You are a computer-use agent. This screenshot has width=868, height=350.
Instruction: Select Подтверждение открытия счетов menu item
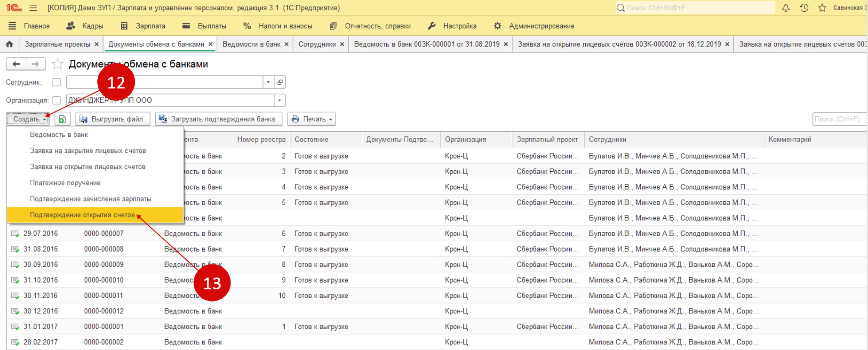coord(82,215)
